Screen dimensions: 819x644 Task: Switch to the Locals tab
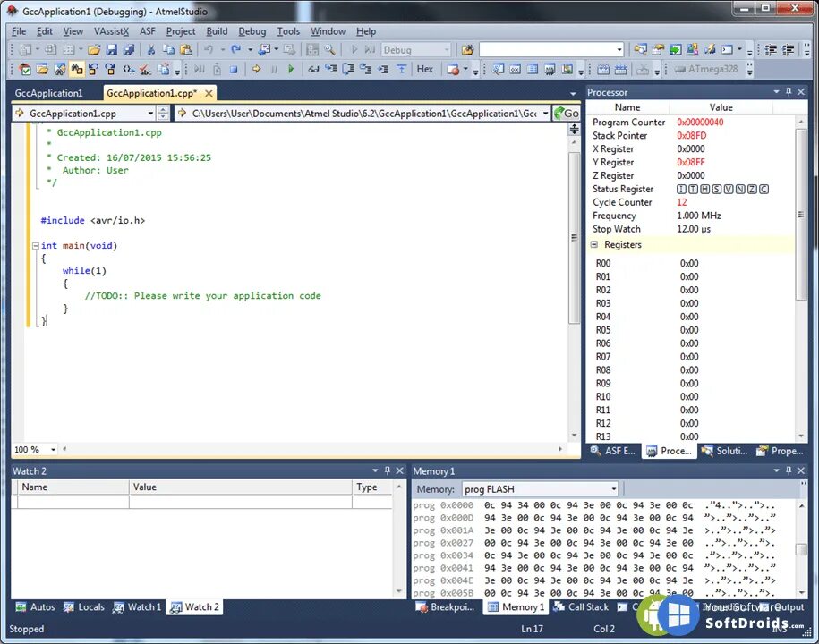pyautogui.click(x=84, y=607)
